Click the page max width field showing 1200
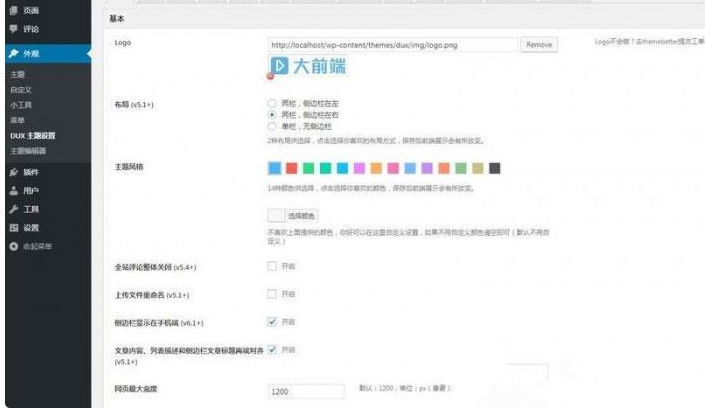Image resolution: width=705 pixels, height=408 pixels. tap(307, 391)
